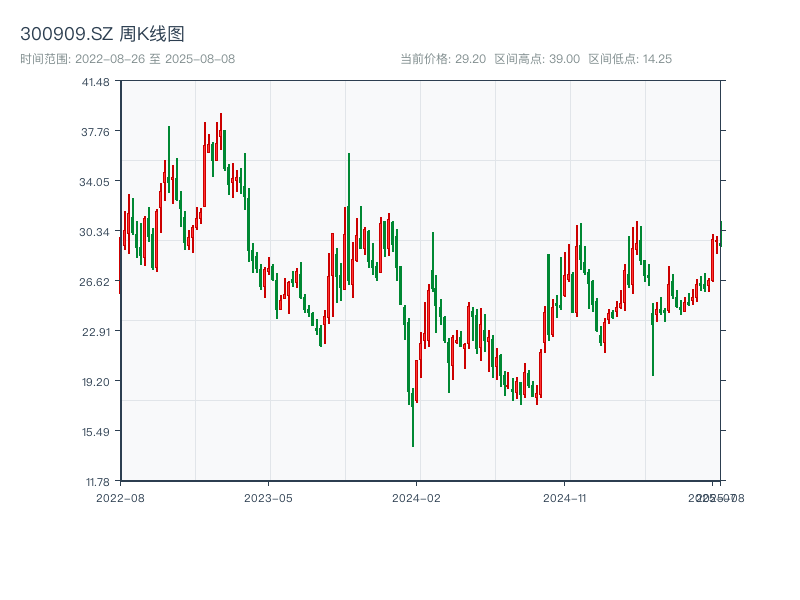This screenshot has width=800, height=600.
Task: Click the 2023-05 x-axis date label
Action: [268, 497]
